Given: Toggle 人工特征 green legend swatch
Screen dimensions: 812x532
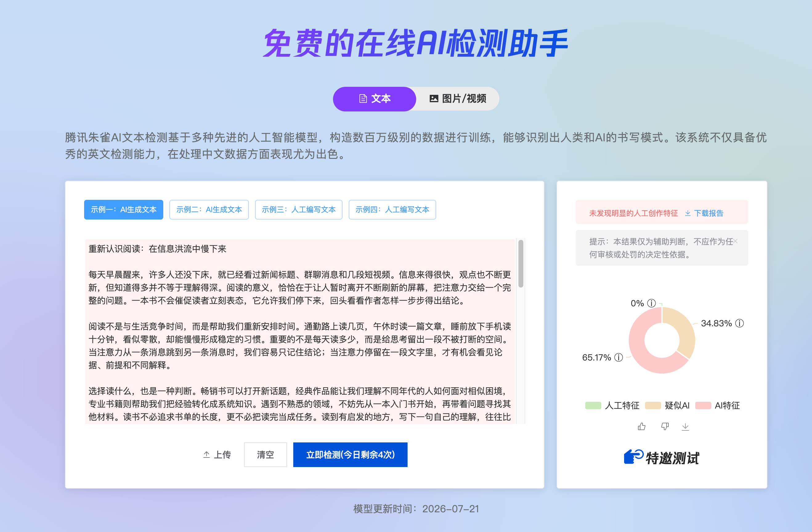Looking at the screenshot, I should pyautogui.click(x=593, y=405).
